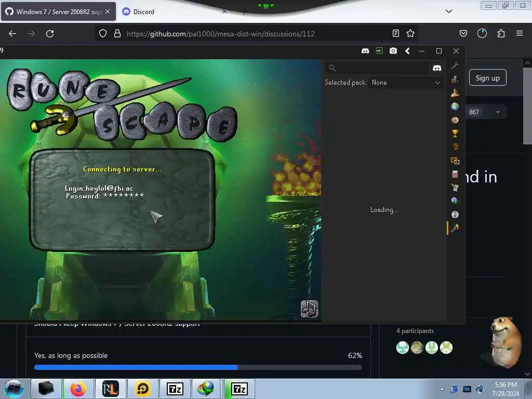Open the notes scroll sidebar panel
Screen dimensions: 532x399
pyautogui.click(x=455, y=187)
